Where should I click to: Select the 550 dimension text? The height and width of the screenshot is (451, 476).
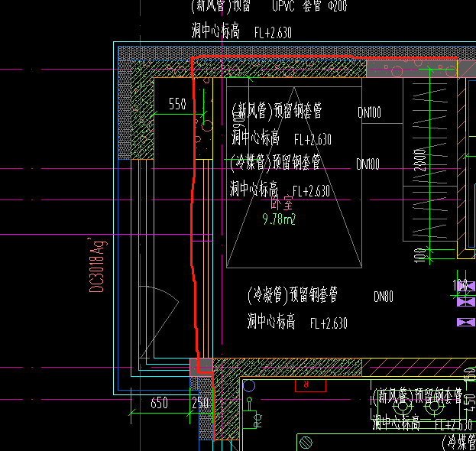(x=177, y=104)
